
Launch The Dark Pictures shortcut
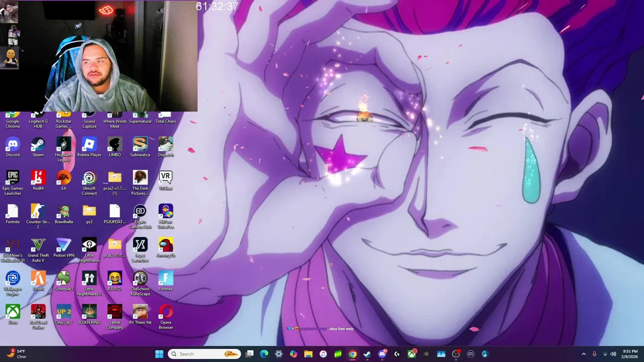coord(140,183)
